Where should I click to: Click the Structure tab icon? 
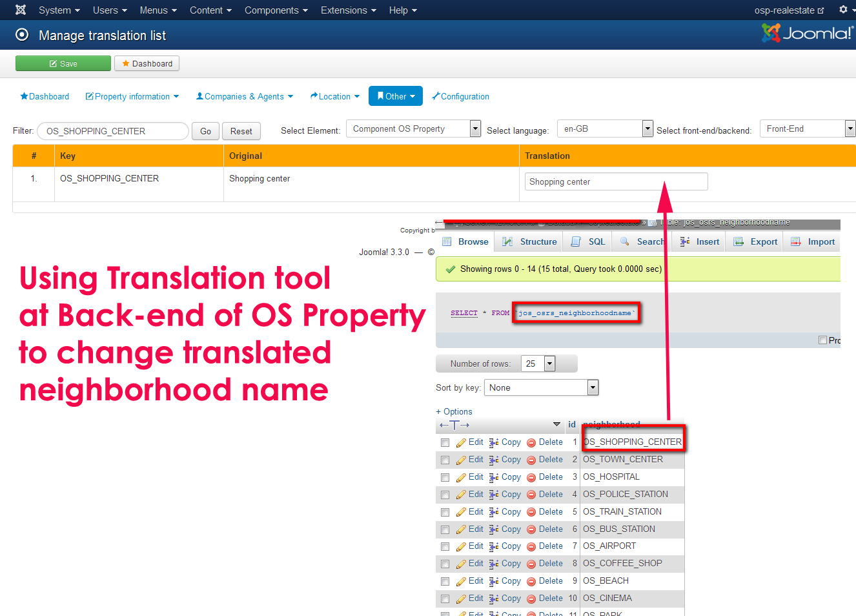(x=507, y=241)
